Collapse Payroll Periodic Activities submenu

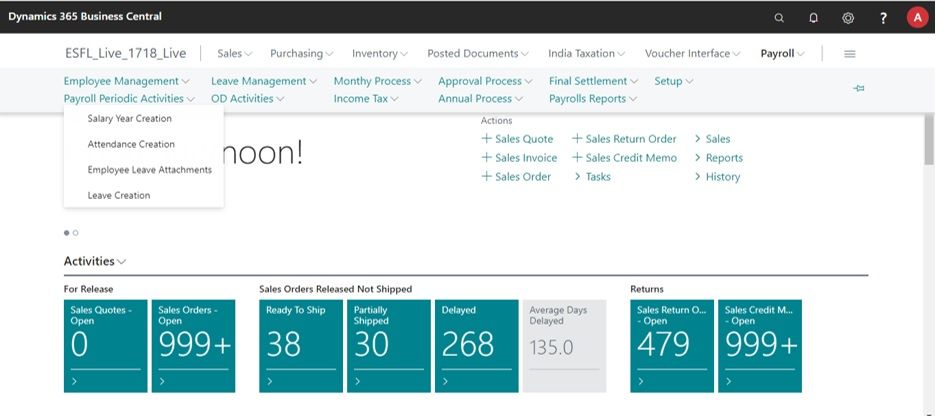[x=129, y=99]
